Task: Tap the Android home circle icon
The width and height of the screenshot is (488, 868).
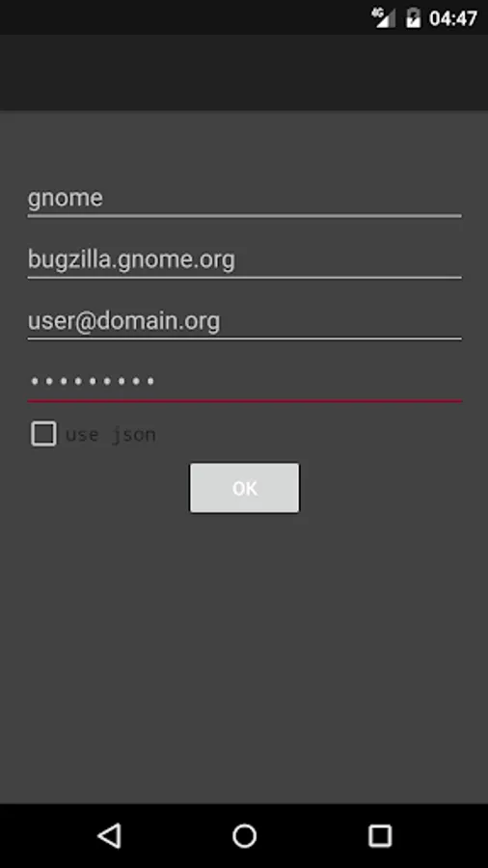Action: pos(244,835)
